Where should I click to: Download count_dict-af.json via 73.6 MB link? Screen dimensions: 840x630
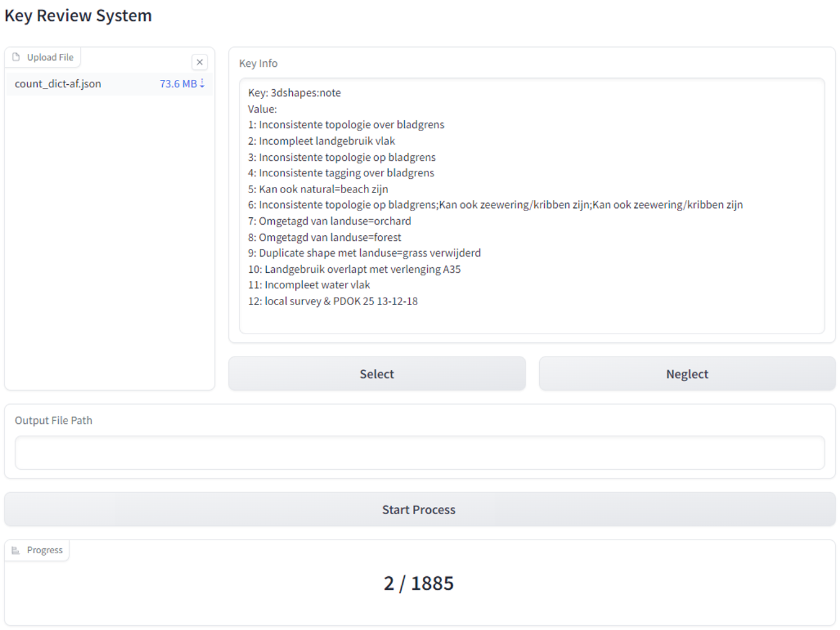182,84
